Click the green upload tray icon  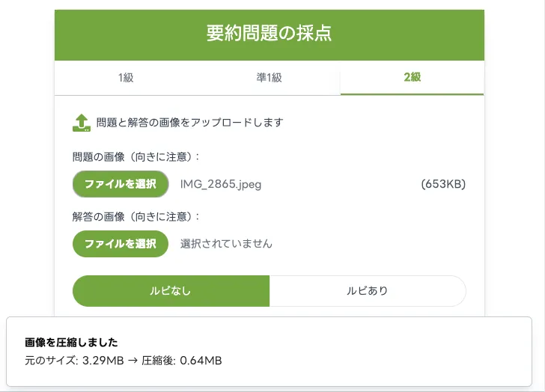point(82,123)
